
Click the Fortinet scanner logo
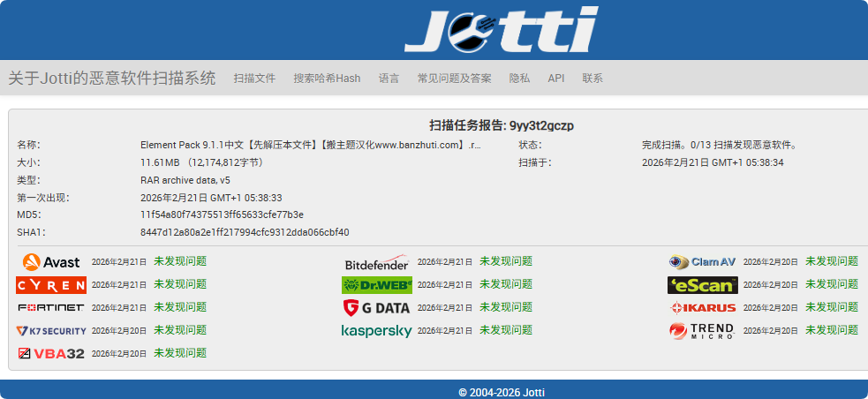(51, 308)
